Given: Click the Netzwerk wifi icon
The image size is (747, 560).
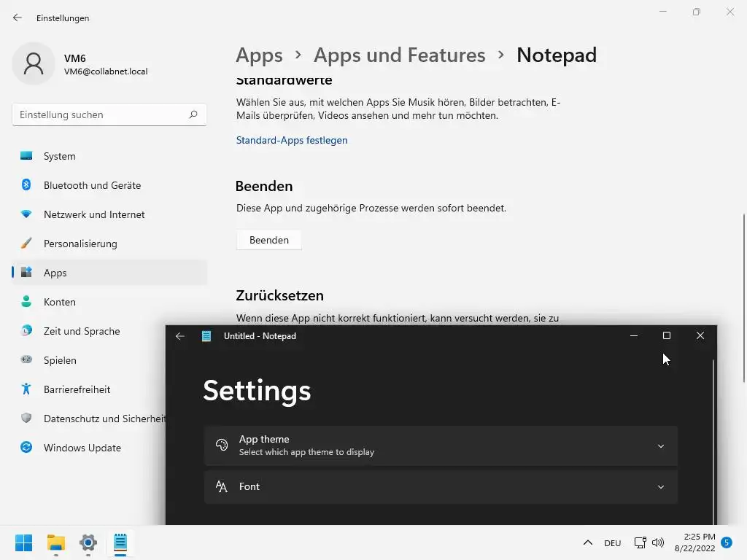Looking at the screenshot, I should point(26,214).
